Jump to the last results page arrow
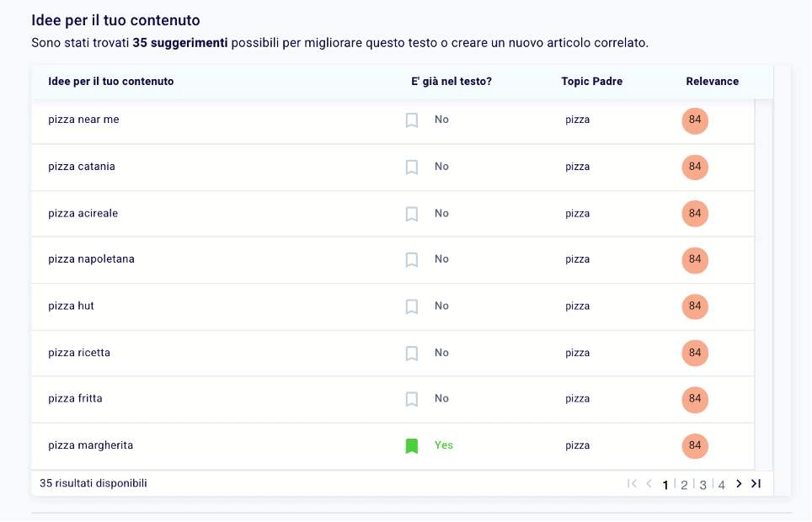The image size is (812, 522). point(756,483)
